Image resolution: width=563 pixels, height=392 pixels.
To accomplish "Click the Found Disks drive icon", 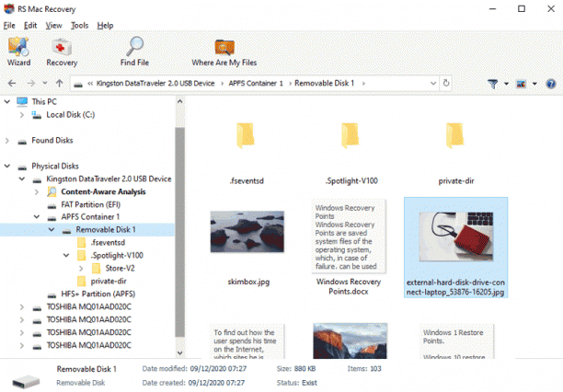I will [x=22, y=141].
